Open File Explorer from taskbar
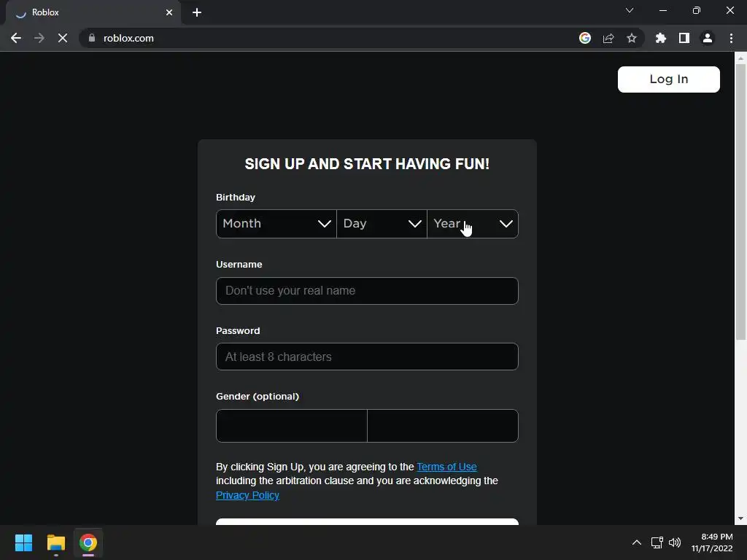 55,542
